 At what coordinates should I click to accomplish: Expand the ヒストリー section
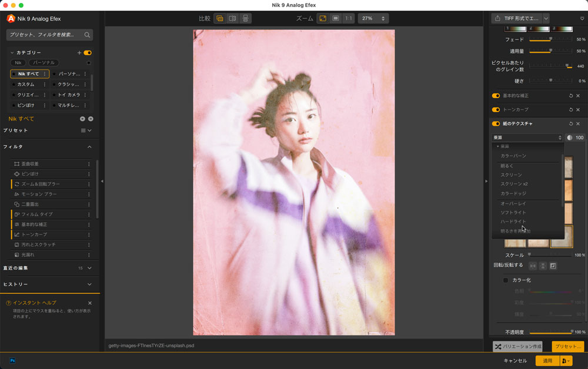point(89,284)
